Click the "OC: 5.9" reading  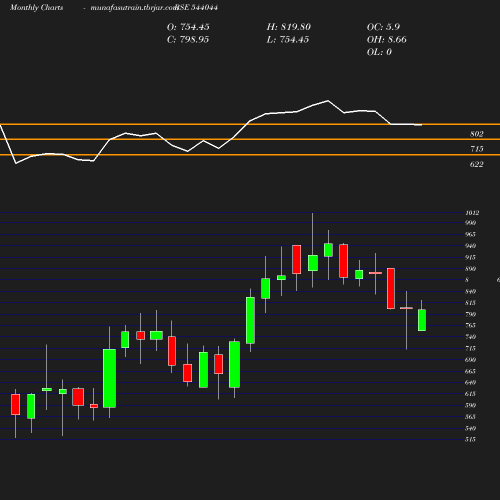383,27
